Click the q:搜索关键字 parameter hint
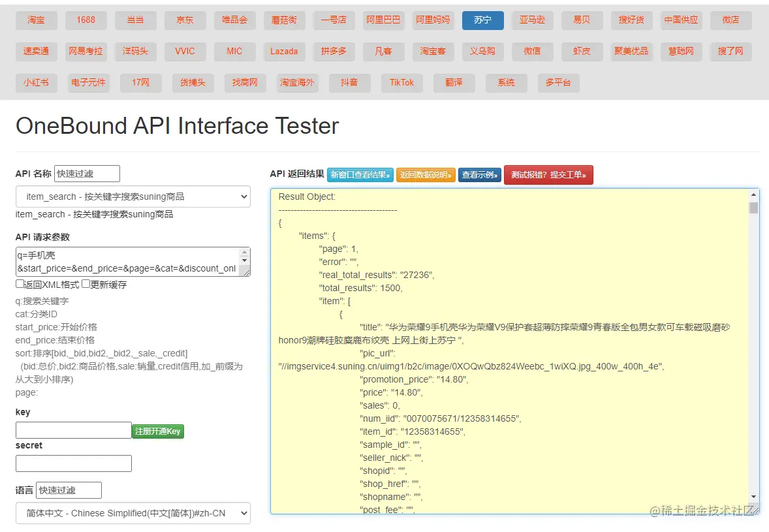 [x=42, y=301]
